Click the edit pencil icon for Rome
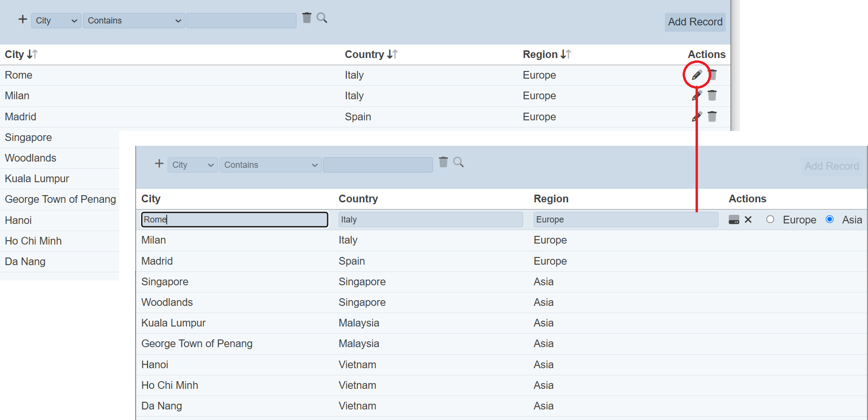Image resolution: width=868 pixels, height=420 pixels. [x=697, y=75]
